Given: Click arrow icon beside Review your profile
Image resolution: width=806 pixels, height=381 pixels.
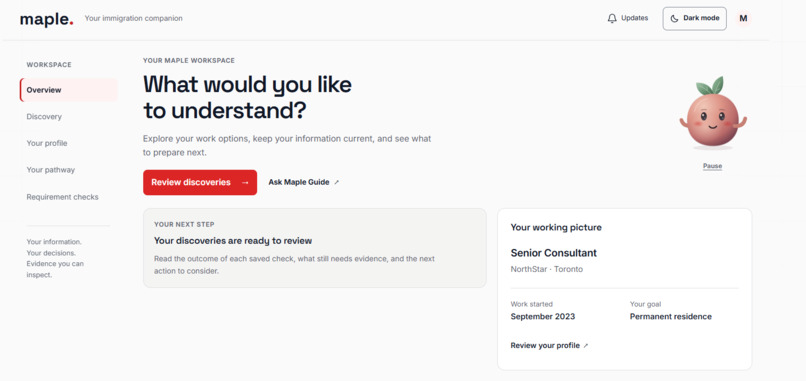Looking at the screenshot, I should click(x=585, y=346).
